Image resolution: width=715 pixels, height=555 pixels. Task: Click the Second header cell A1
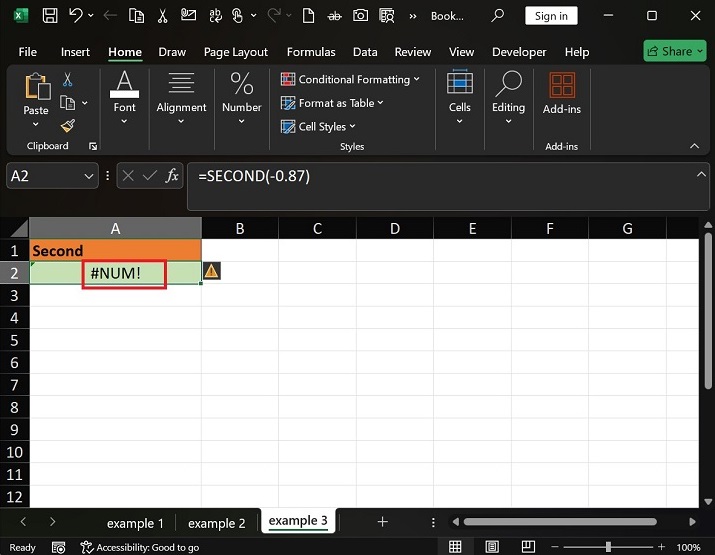115,250
